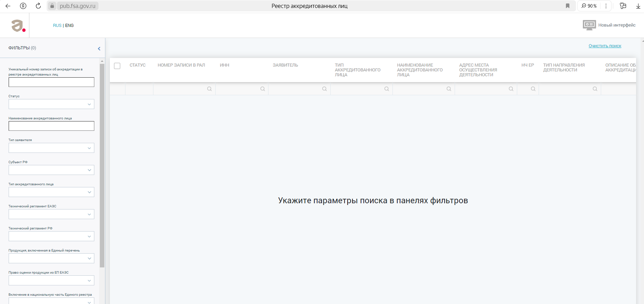
Task: Click the Очистить поиск link
Action: (x=605, y=46)
